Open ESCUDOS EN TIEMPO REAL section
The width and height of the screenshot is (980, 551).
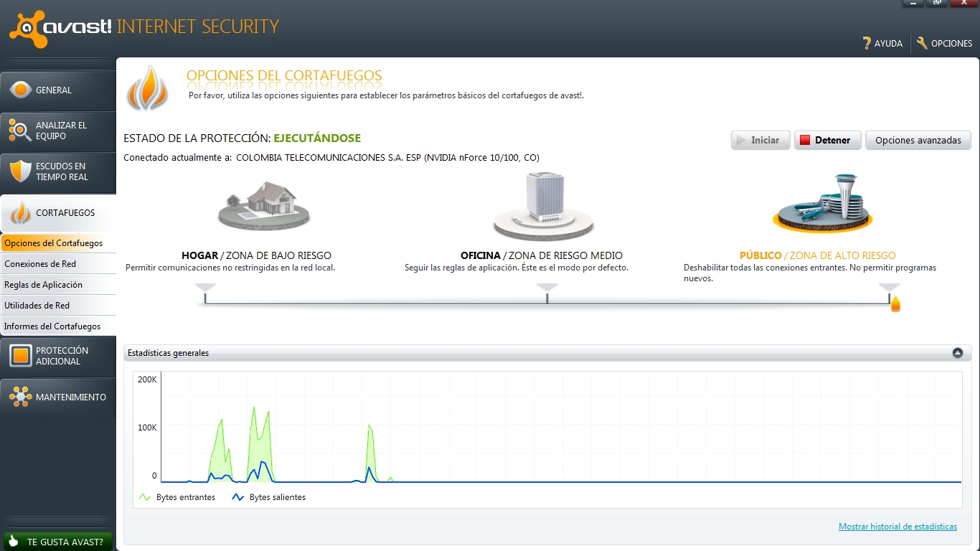[58, 171]
